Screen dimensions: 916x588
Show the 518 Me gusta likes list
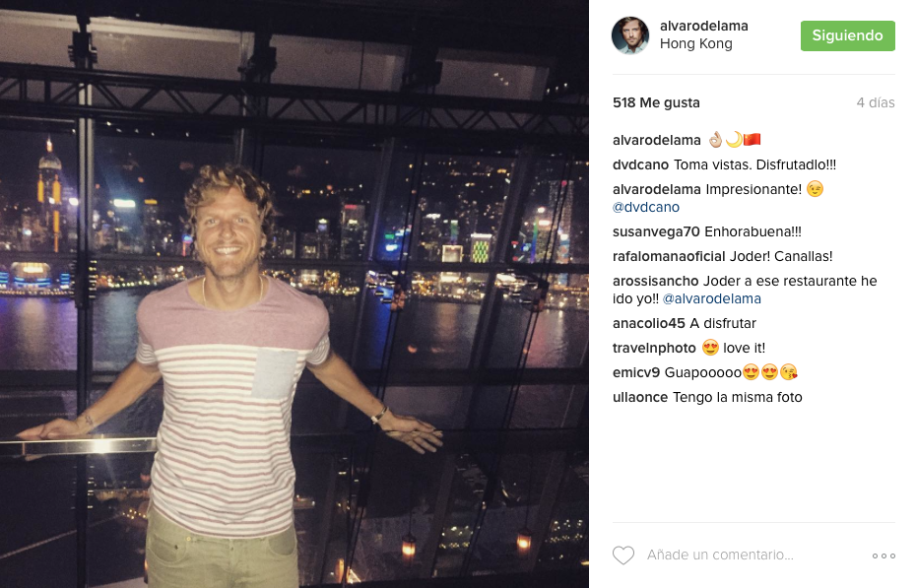tap(656, 102)
